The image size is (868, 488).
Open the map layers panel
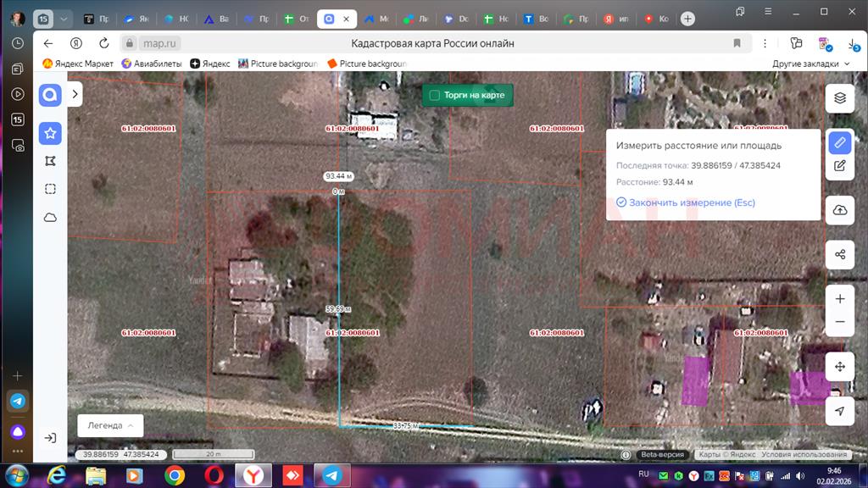click(x=839, y=97)
